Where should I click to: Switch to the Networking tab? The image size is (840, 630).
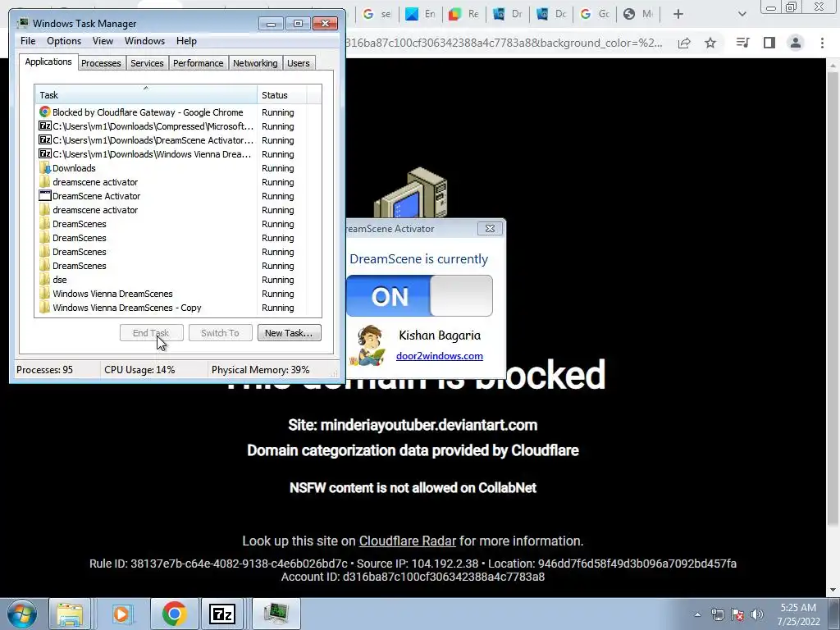point(255,63)
